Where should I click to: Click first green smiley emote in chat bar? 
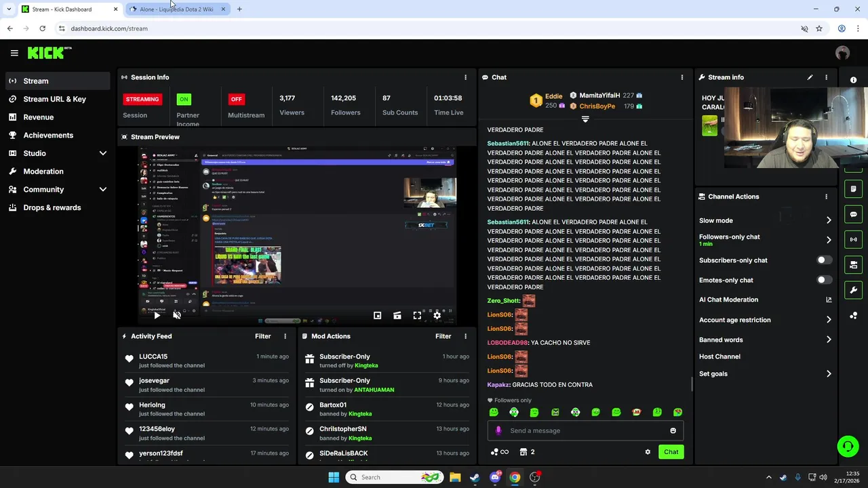point(494,412)
